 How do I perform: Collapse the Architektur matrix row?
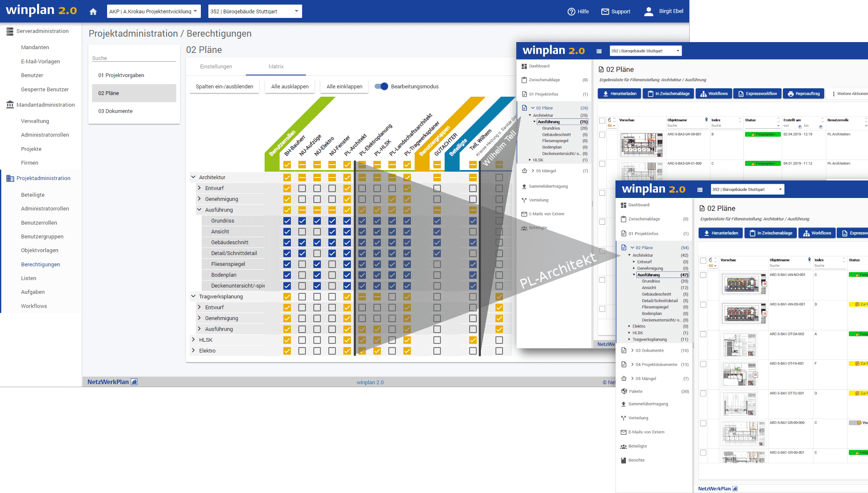(193, 177)
